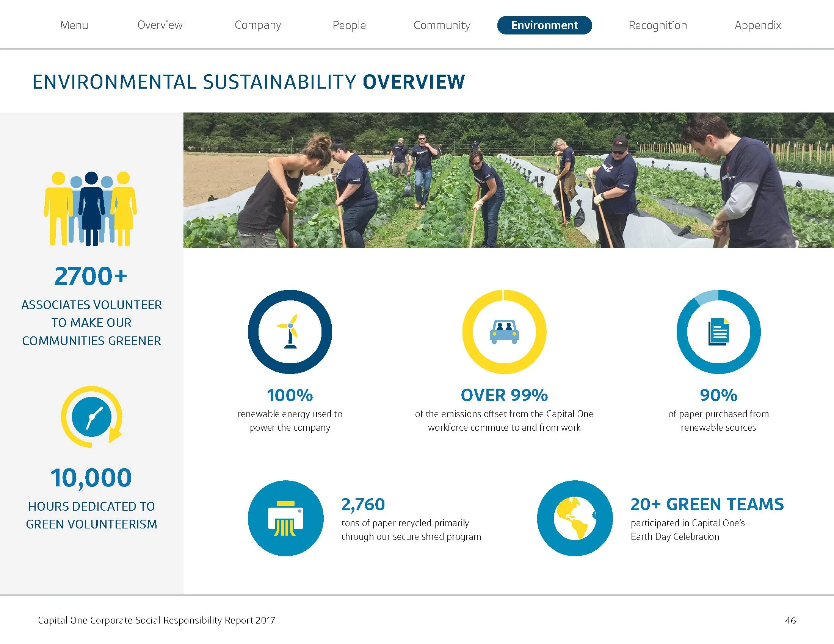
Task: Select the 2,760 tons figure
Action: [363, 504]
